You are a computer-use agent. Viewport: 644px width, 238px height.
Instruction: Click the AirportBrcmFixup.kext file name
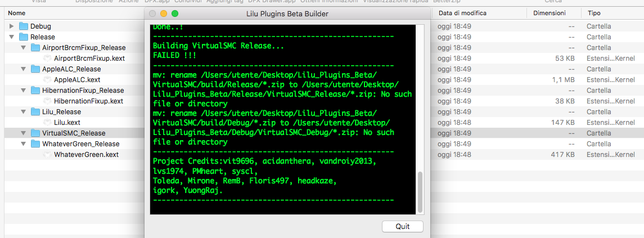[89, 59]
